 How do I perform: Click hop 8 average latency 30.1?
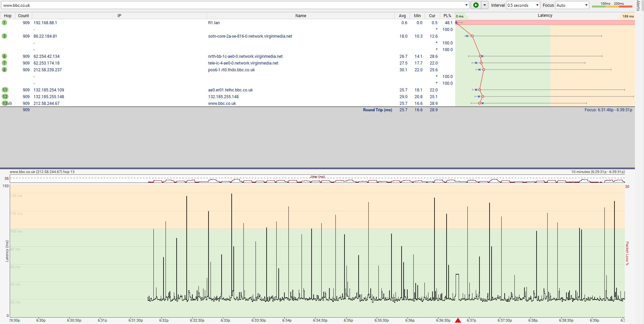403,70
